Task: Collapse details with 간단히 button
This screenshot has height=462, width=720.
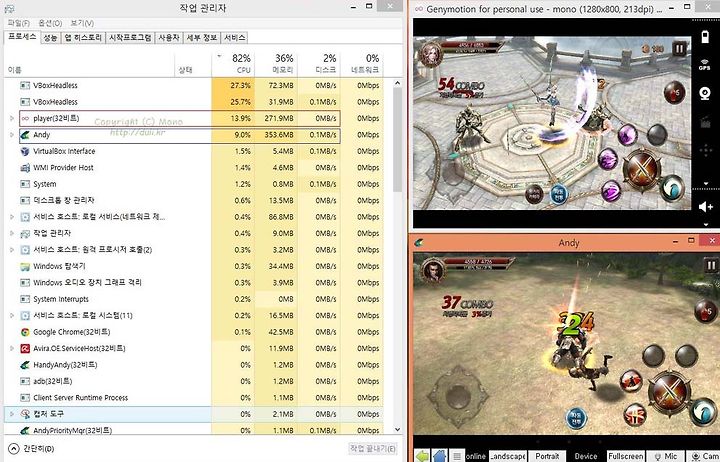Action: (x=31, y=449)
